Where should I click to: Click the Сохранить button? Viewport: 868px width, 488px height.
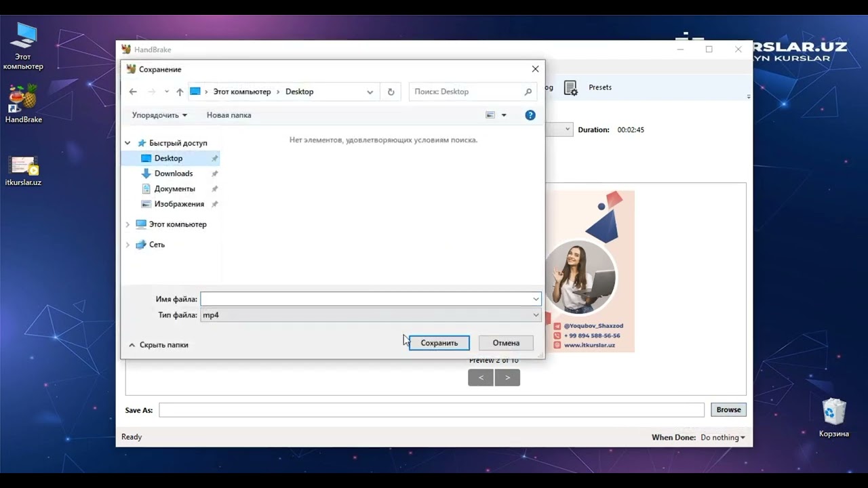click(x=439, y=343)
